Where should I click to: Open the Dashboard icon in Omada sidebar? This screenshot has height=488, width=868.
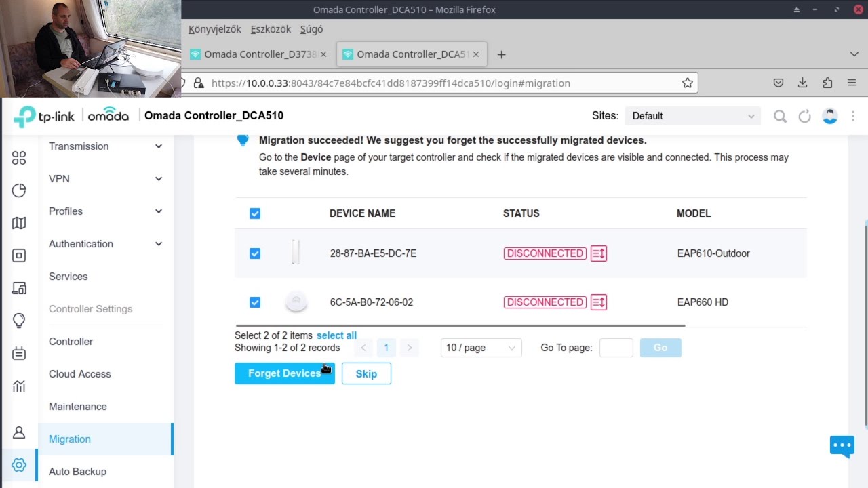(19, 158)
